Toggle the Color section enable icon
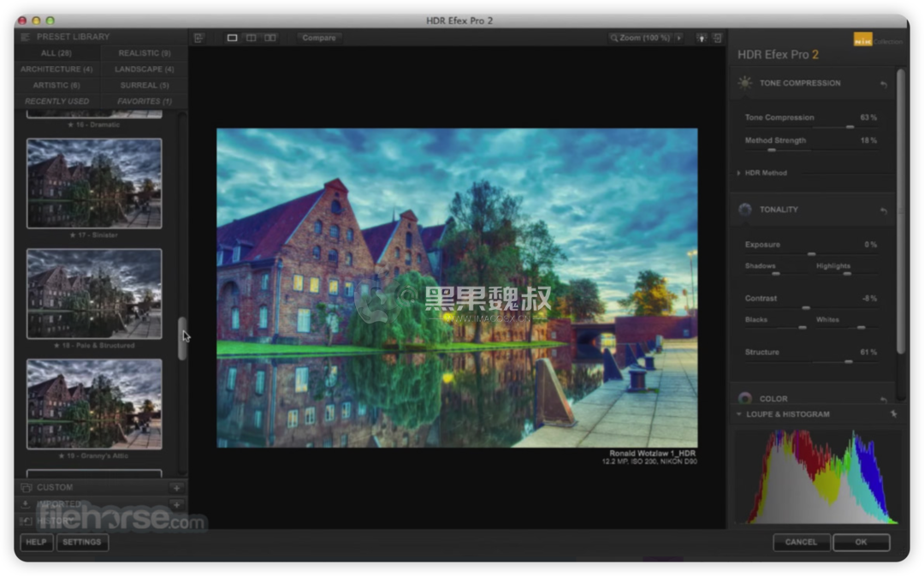The width and height of the screenshot is (924, 576). click(745, 399)
